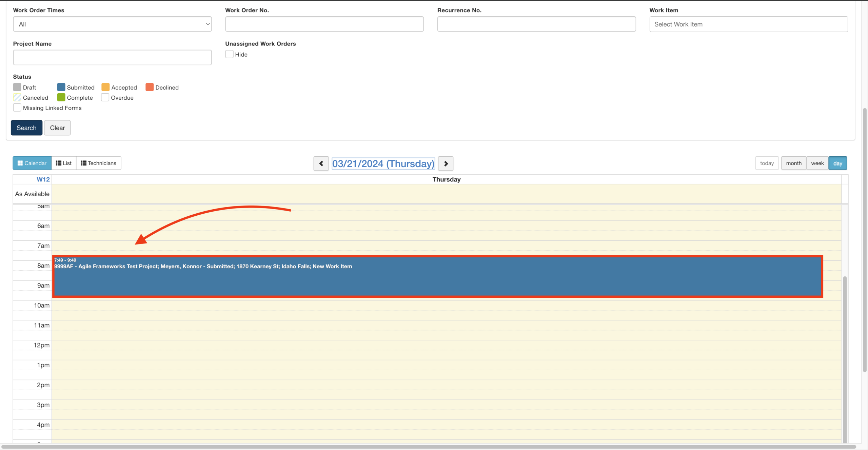Toggle the Draft status filter
Screen dimensions: 868x450
pos(17,87)
